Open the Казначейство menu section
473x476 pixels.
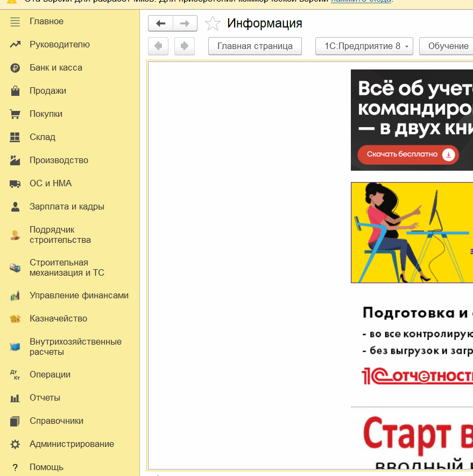(x=58, y=319)
